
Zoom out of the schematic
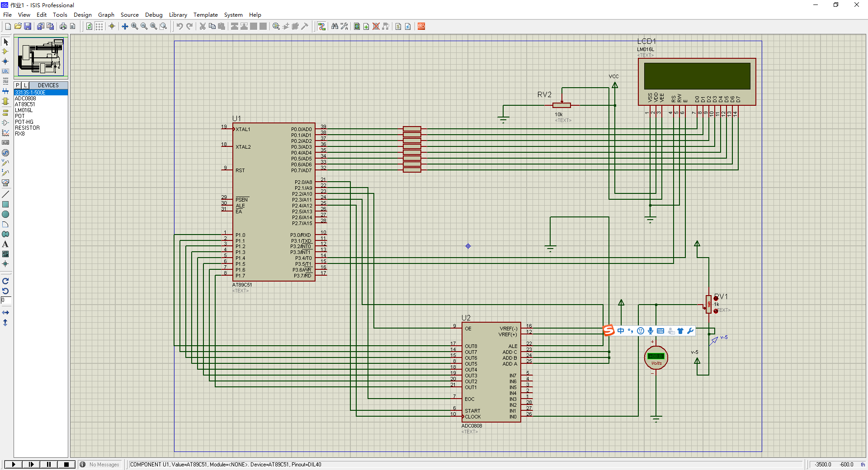pos(144,26)
